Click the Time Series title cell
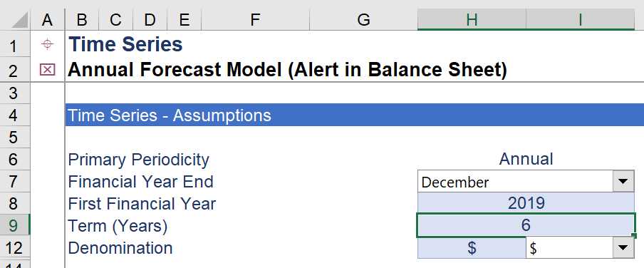The image size is (644, 268). [x=125, y=44]
